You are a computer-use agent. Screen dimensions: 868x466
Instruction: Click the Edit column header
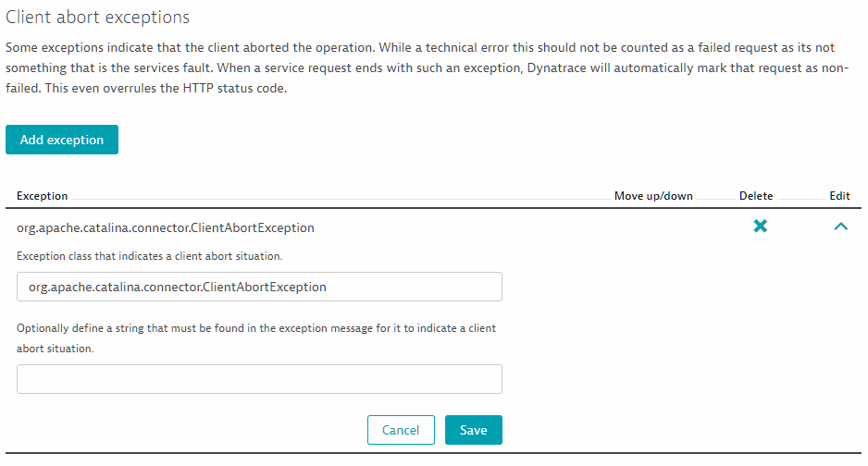(839, 196)
